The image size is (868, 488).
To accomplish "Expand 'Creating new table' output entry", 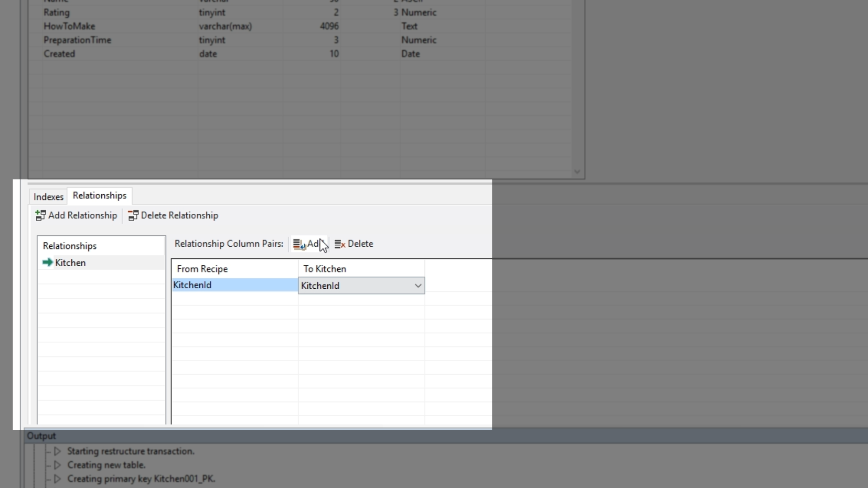I will click(x=57, y=465).
